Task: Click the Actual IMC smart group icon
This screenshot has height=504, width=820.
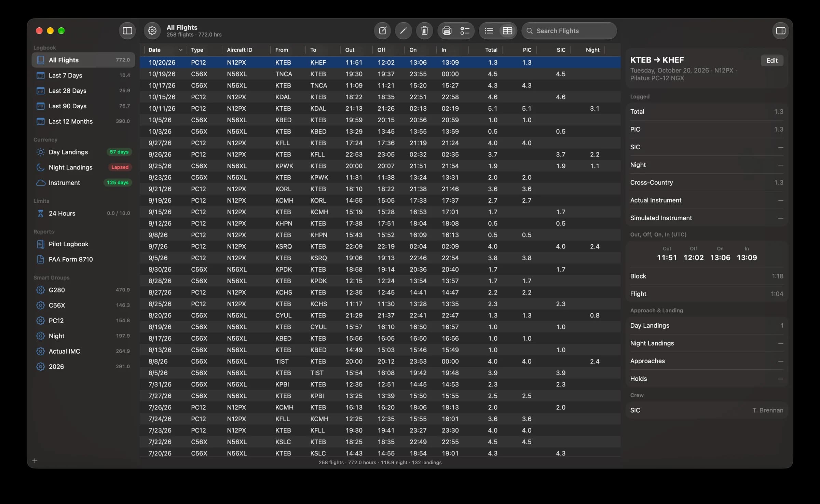Action: (41, 351)
